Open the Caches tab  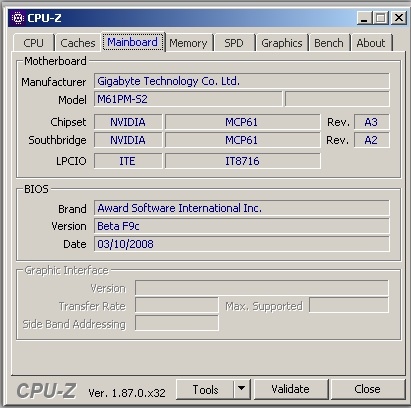[78, 43]
